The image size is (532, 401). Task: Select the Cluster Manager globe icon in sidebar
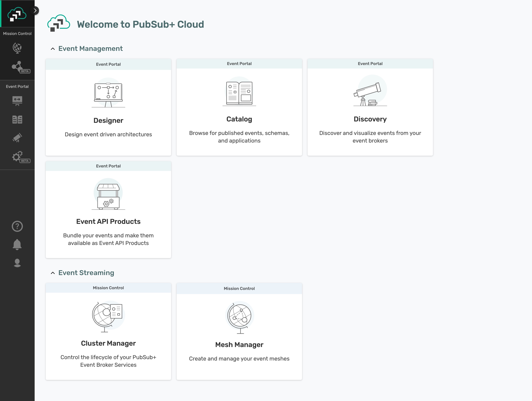[17, 48]
